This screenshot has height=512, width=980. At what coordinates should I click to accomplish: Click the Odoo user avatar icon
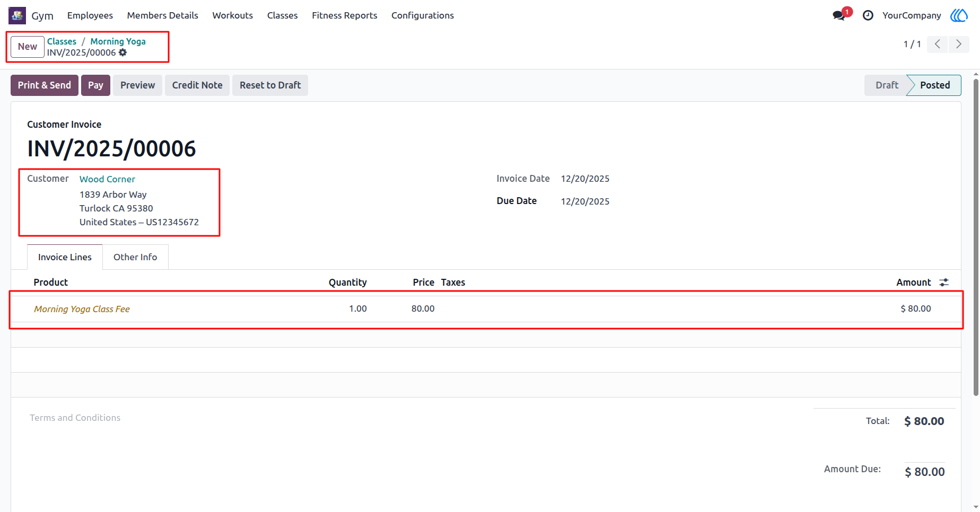tap(959, 15)
